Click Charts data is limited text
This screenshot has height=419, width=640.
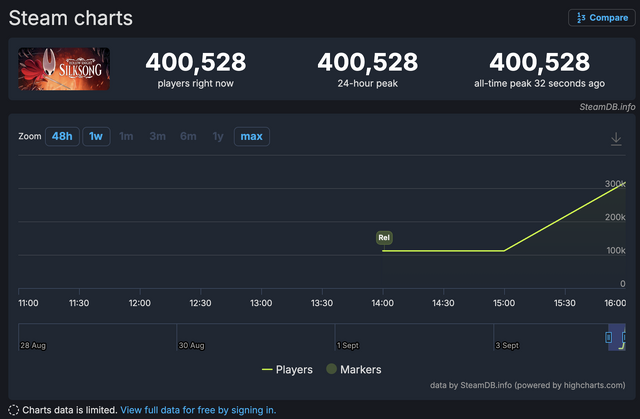(70, 410)
